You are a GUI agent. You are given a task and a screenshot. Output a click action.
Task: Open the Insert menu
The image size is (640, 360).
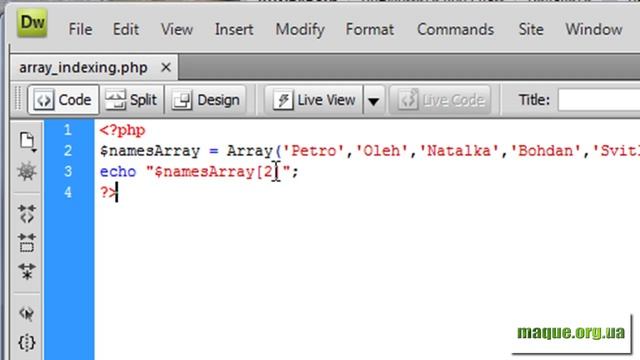coord(234,29)
